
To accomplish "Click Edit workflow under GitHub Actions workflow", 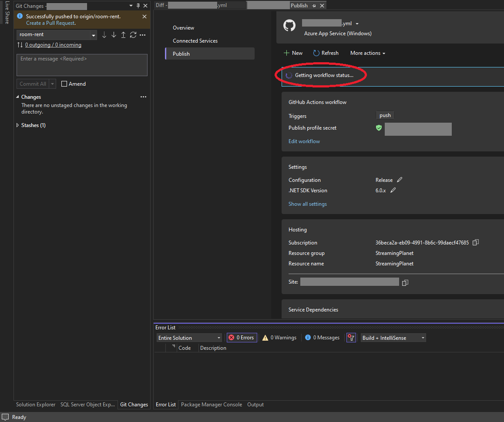I will (x=304, y=141).
